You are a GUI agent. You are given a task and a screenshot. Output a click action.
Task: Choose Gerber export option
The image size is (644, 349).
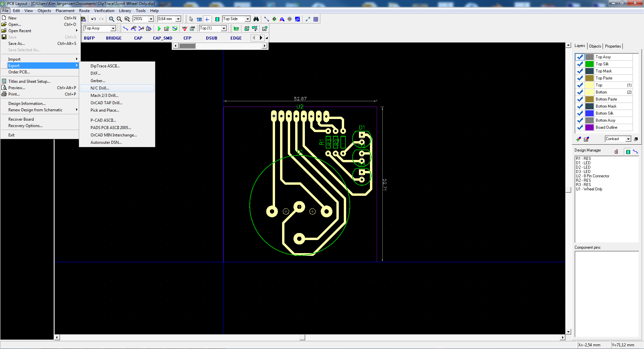click(117, 81)
